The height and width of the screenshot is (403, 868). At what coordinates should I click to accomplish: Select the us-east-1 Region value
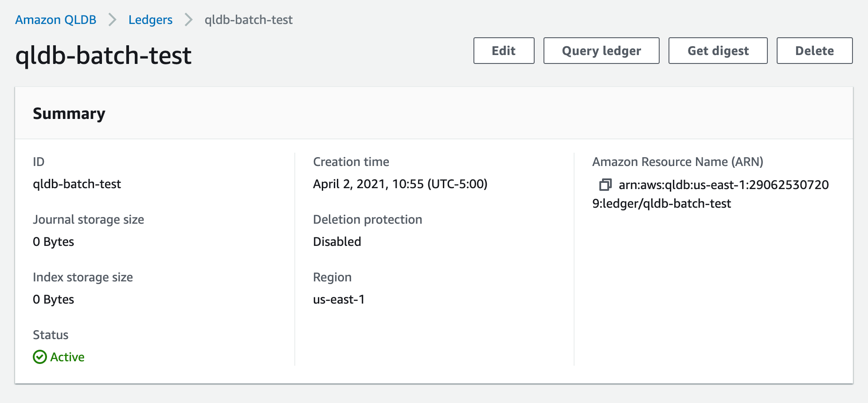pyautogui.click(x=339, y=300)
